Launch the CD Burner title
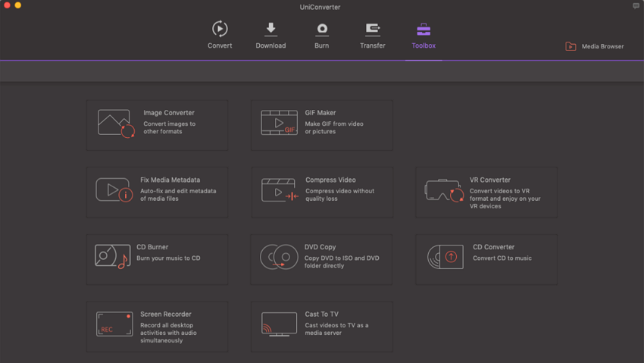This screenshot has height=363, width=644. tap(152, 247)
